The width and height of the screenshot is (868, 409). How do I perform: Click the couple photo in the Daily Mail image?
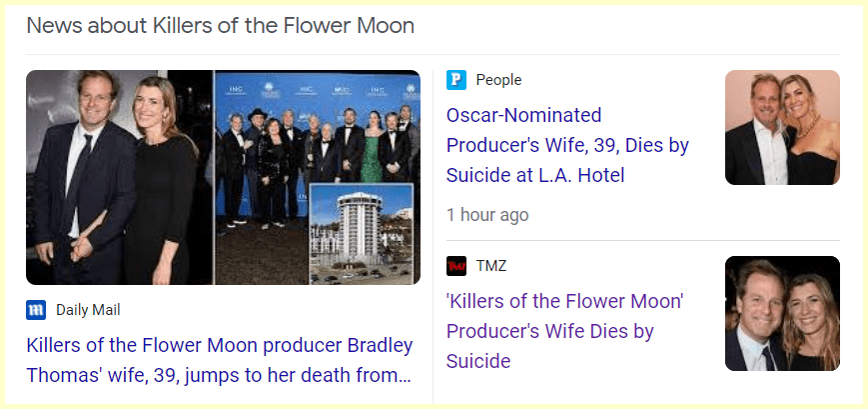point(120,177)
